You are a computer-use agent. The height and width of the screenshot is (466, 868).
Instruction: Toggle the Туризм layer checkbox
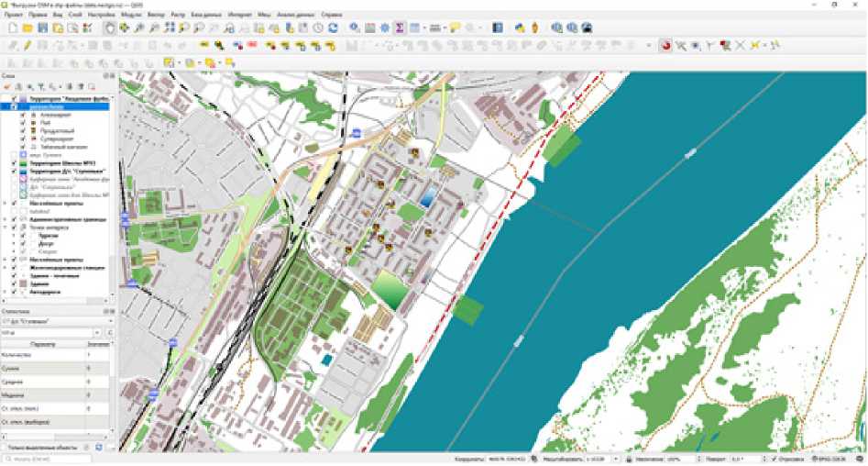click(x=23, y=235)
